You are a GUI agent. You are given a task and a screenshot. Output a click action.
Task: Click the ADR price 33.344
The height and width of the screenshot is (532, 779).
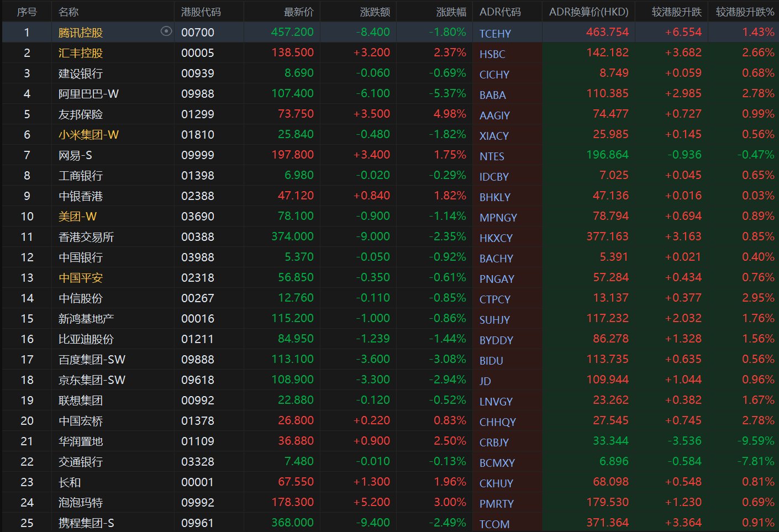[x=610, y=441]
